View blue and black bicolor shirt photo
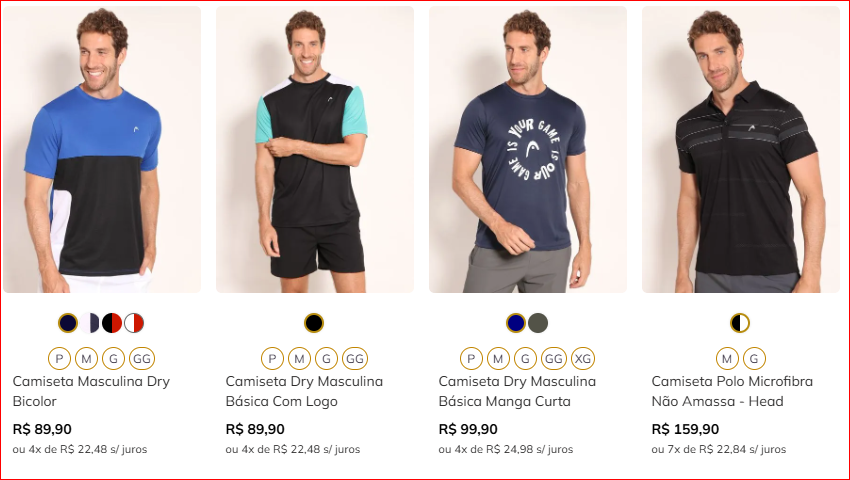This screenshot has height=480, width=850. click(x=102, y=150)
